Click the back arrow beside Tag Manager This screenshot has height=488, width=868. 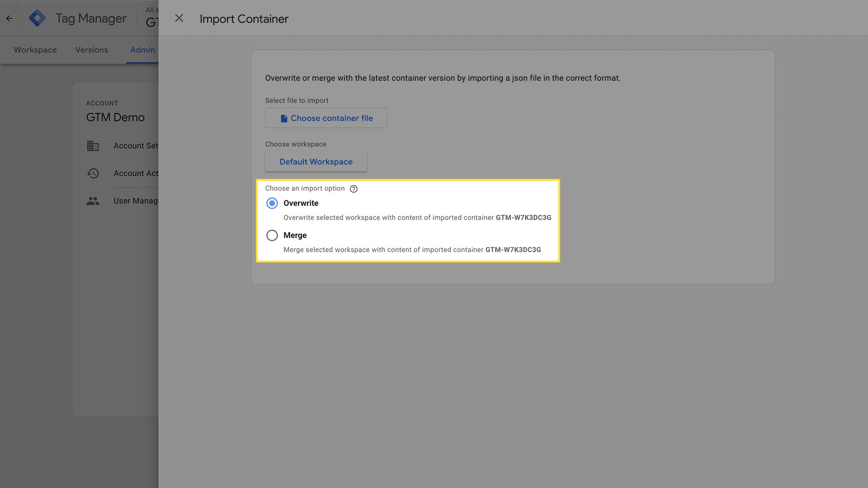pos(9,18)
